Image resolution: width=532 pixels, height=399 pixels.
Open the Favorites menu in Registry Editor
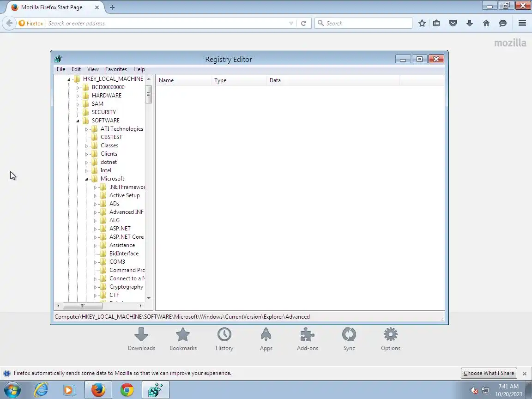point(116,69)
